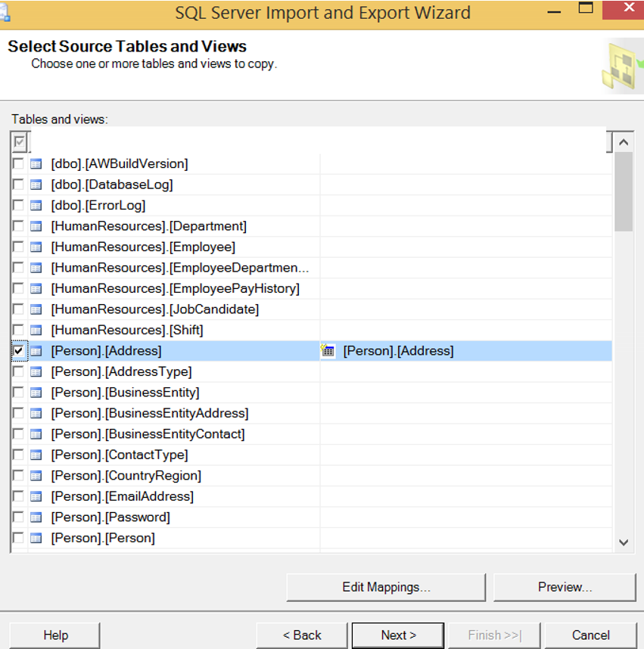644x649 pixels.
Task: Click the table icon beside [Person].[BusinessEntityContact]
Action: pyautogui.click(x=36, y=434)
